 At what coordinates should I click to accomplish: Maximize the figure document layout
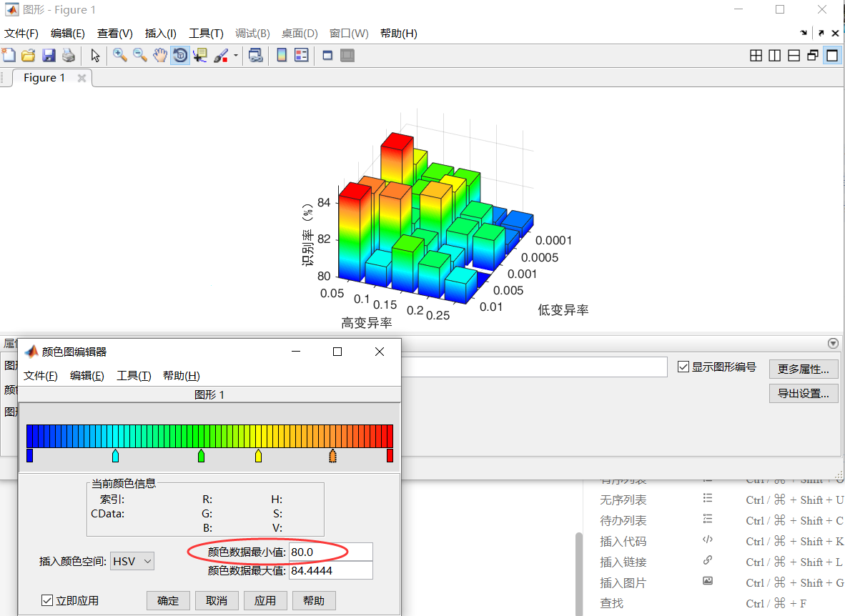832,56
